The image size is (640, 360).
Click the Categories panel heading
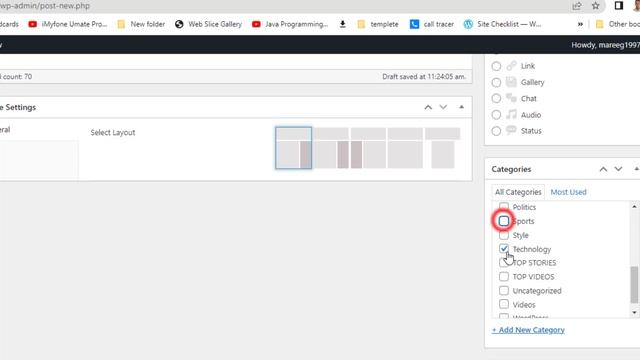click(x=511, y=169)
